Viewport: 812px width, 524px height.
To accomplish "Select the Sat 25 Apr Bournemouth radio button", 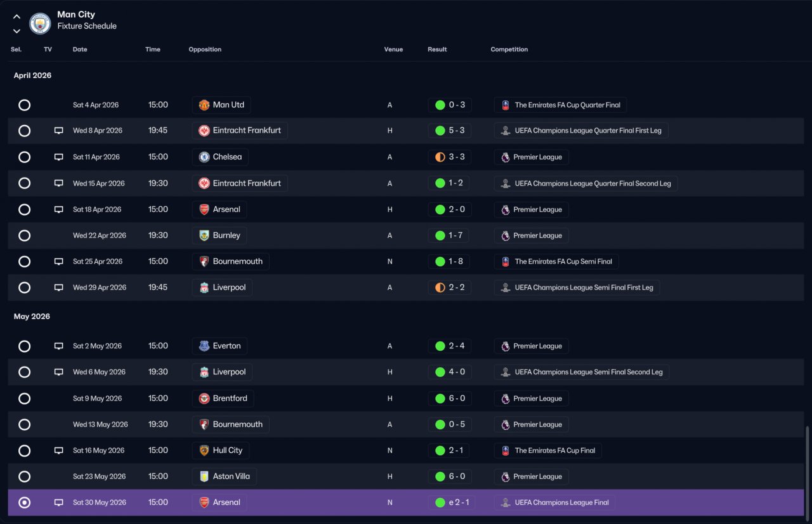I will click(24, 261).
